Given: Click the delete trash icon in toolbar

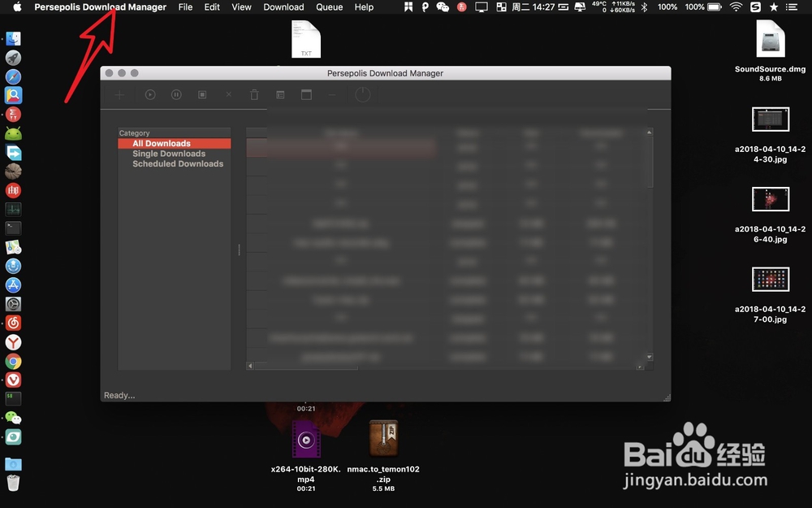Looking at the screenshot, I should pyautogui.click(x=254, y=95).
